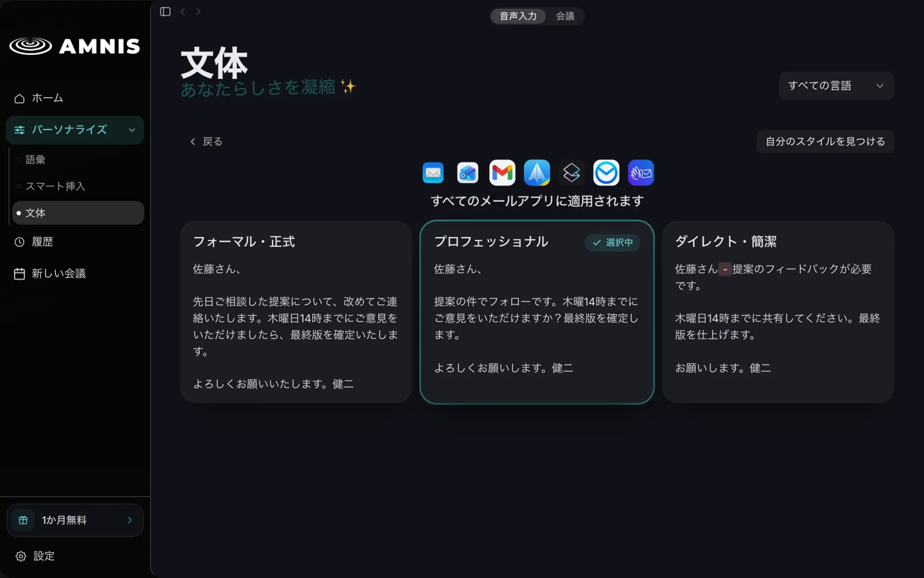
Task: Choose the プロフェッショナル style card
Action: click(x=537, y=312)
